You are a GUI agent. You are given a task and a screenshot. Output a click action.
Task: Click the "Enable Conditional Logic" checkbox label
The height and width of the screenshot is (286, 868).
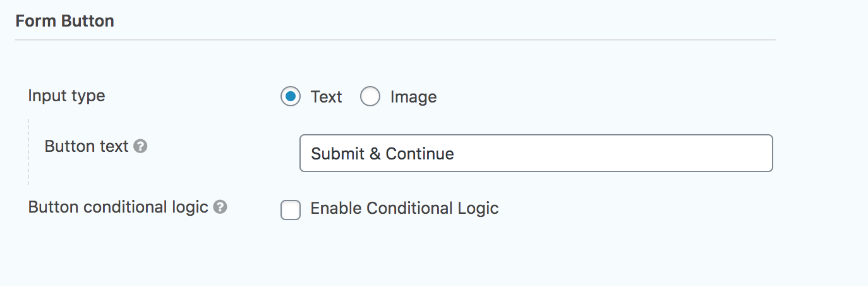[404, 208]
